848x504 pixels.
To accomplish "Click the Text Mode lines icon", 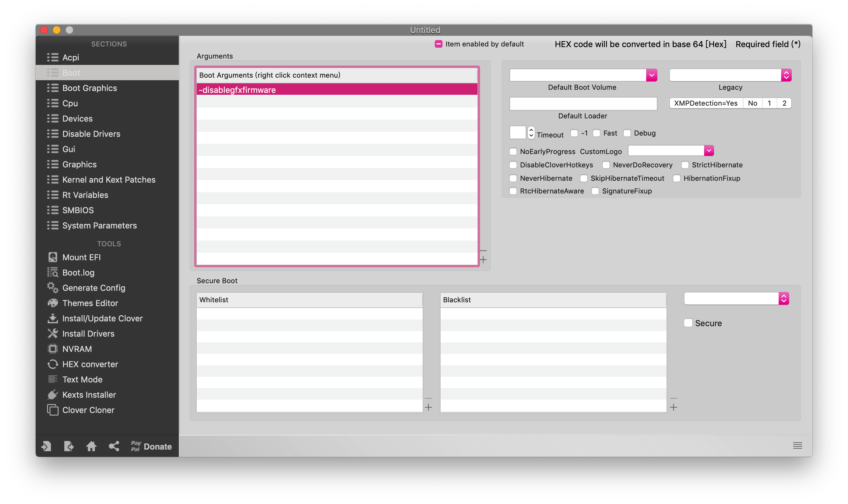I will 53,379.
